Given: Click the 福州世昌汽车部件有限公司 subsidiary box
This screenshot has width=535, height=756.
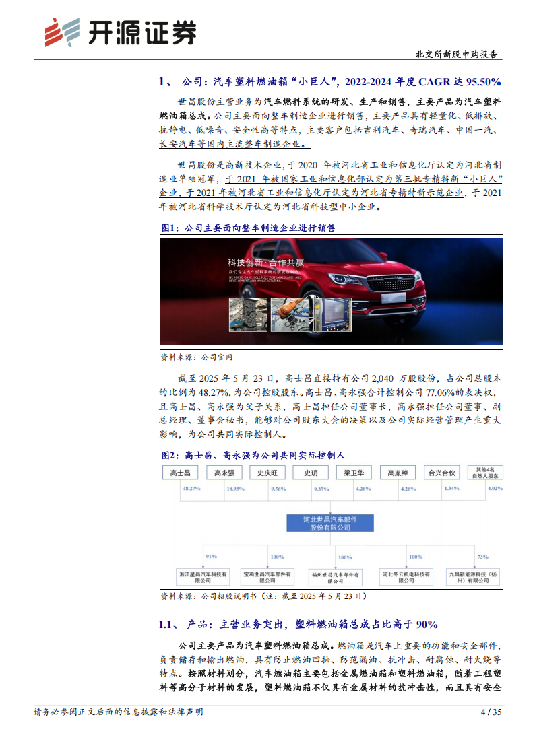Looking at the screenshot, I should (x=336, y=578).
